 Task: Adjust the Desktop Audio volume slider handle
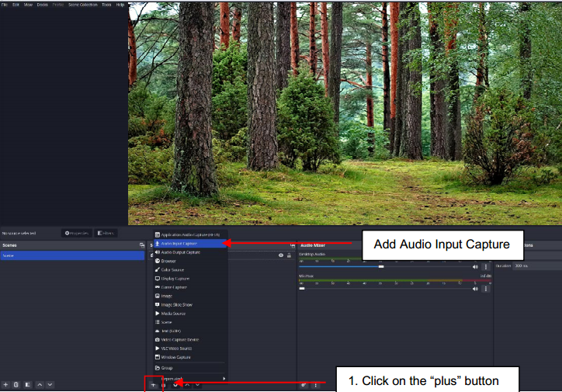tap(381, 266)
